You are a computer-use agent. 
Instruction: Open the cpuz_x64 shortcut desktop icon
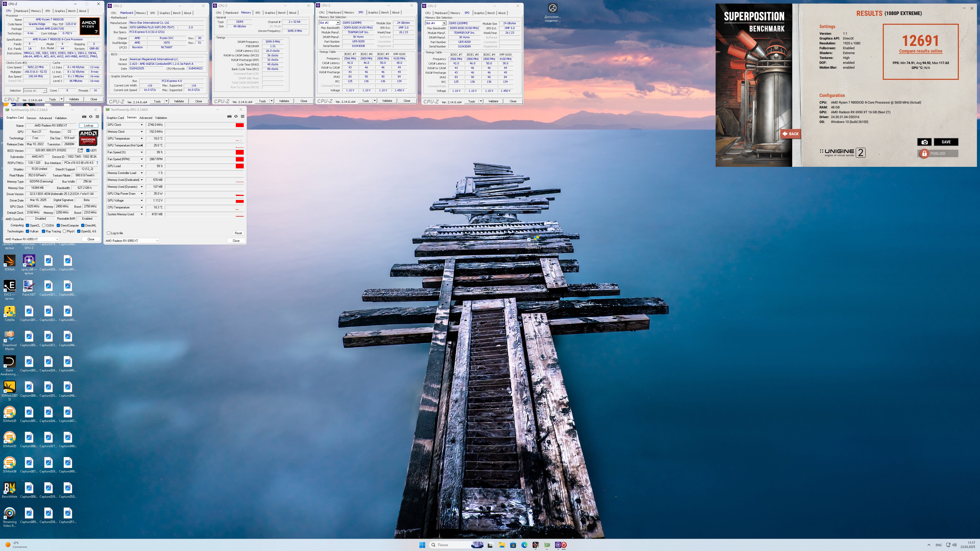click(x=29, y=264)
